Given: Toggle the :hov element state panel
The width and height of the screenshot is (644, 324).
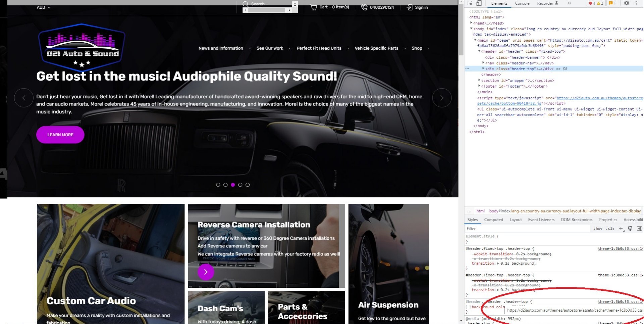Looking at the screenshot, I should coord(598,229).
